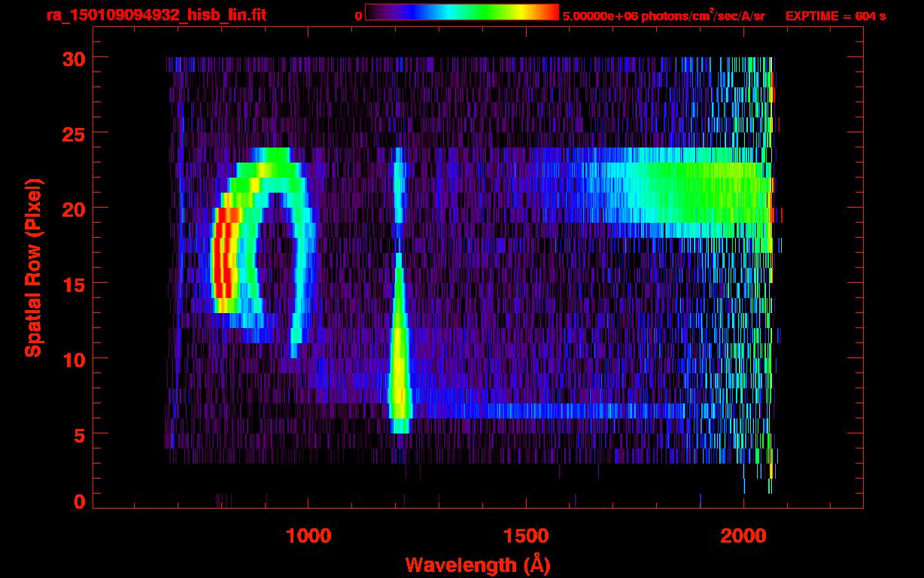Click the 5 spatial row tick label
The height and width of the screenshot is (578, 924).
click(x=80, y=434)
